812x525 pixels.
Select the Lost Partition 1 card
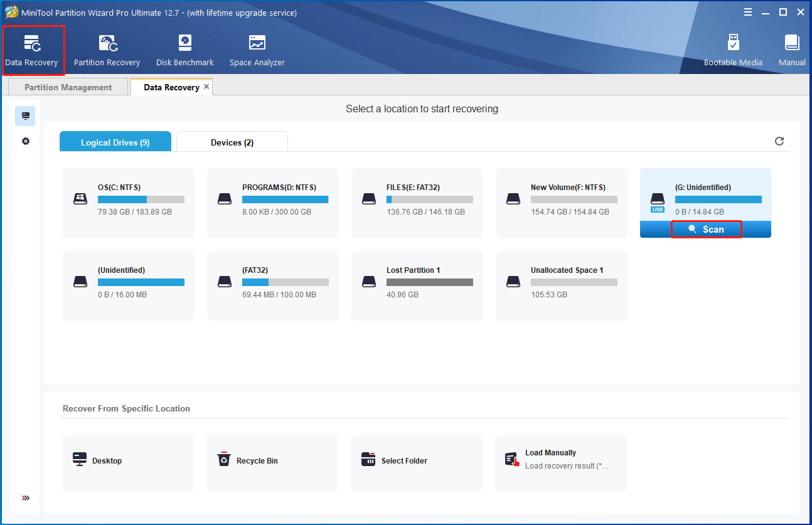417,286
